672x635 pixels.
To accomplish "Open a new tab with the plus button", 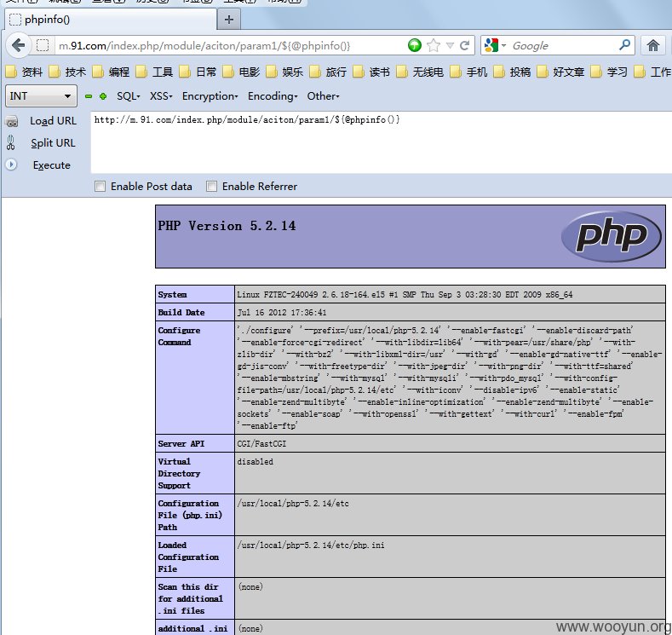I will tap(229, 20).
